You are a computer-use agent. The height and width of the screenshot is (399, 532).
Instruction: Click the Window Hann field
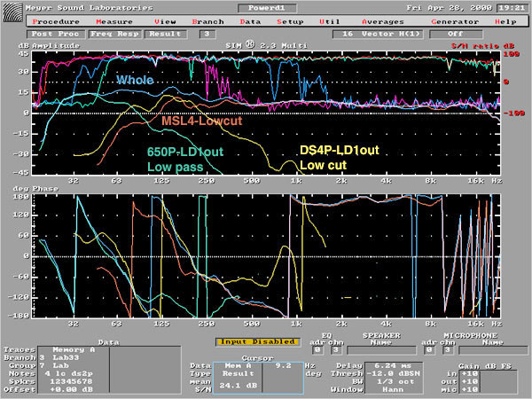(x=393, y=389)
